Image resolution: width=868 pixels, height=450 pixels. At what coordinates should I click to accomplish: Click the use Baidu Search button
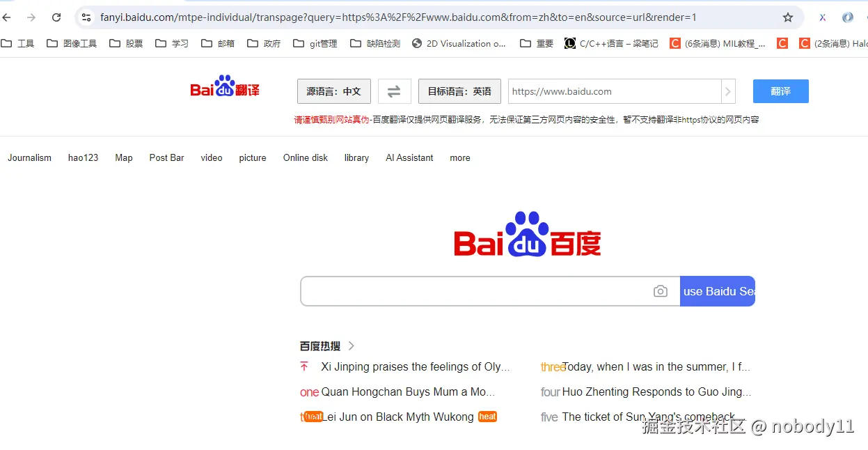point(718,291)
